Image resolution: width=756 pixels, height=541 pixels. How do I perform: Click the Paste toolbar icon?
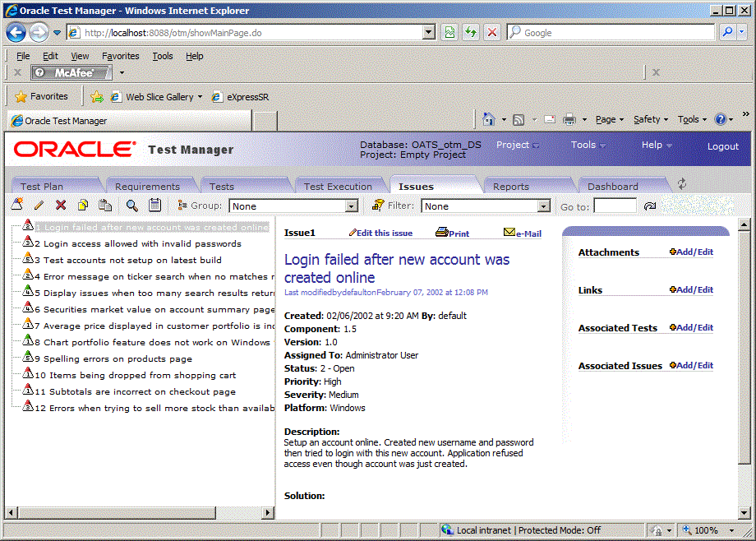[105, 205]
